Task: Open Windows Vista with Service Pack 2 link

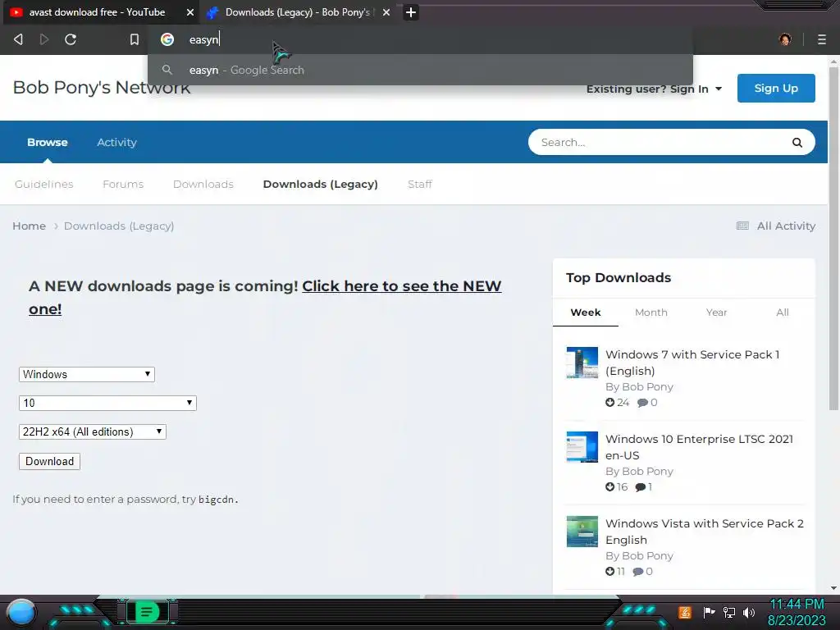Action: (x=705, y=532)
